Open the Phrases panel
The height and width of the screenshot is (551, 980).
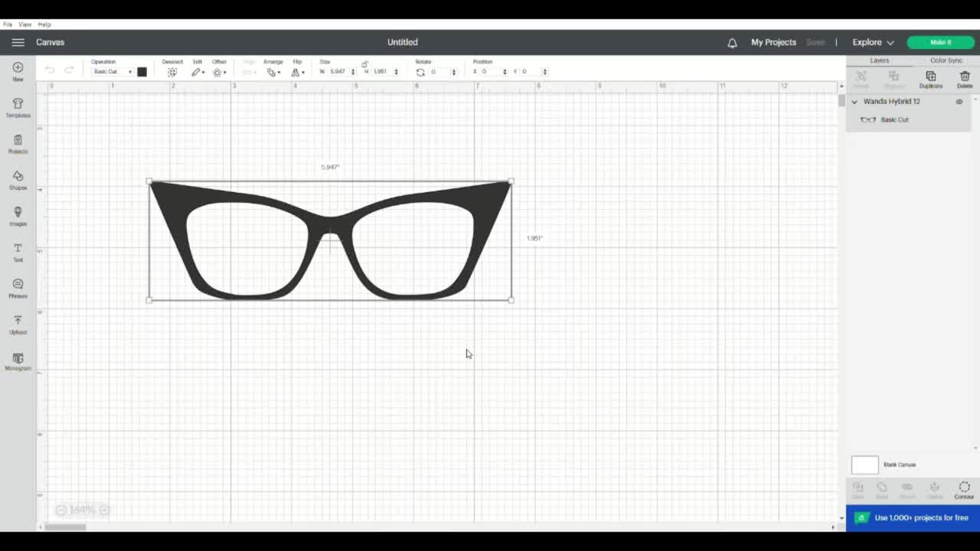point(18,289)
